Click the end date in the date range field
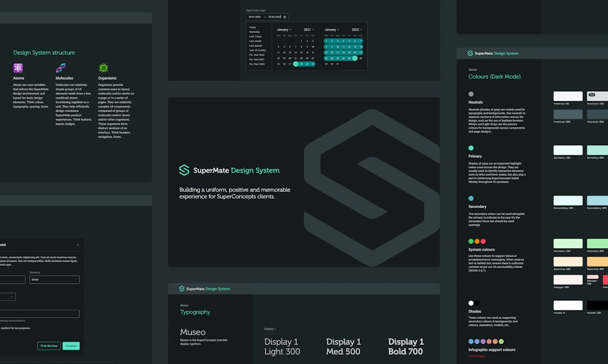 click(275, 17)
